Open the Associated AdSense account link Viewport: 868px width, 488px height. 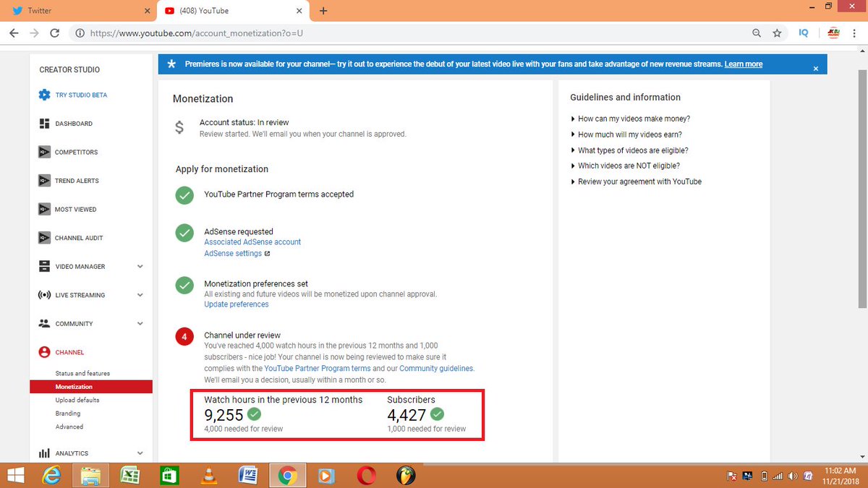coord(252,242)
